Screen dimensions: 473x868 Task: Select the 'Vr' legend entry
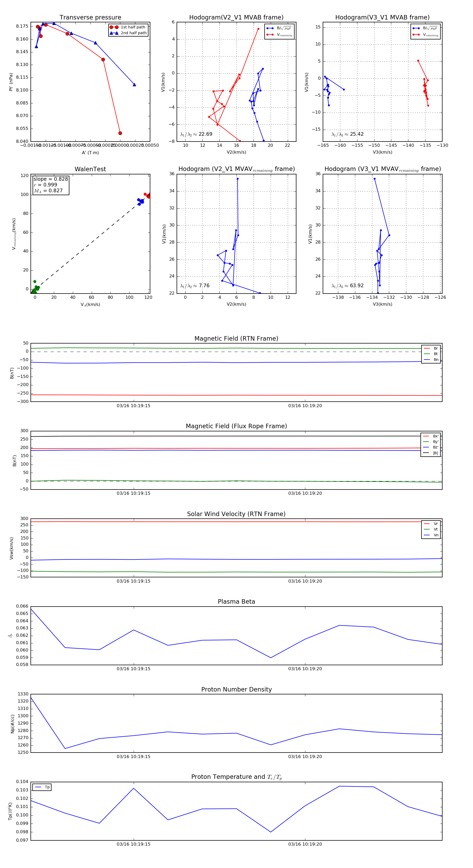(x=431, y=524)
